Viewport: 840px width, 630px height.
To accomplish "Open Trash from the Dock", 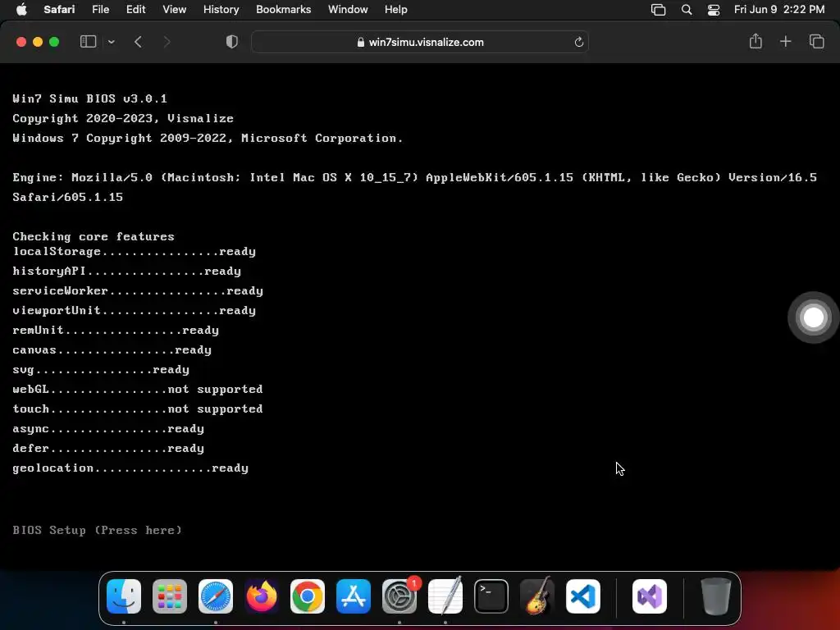I will point(715,596).
